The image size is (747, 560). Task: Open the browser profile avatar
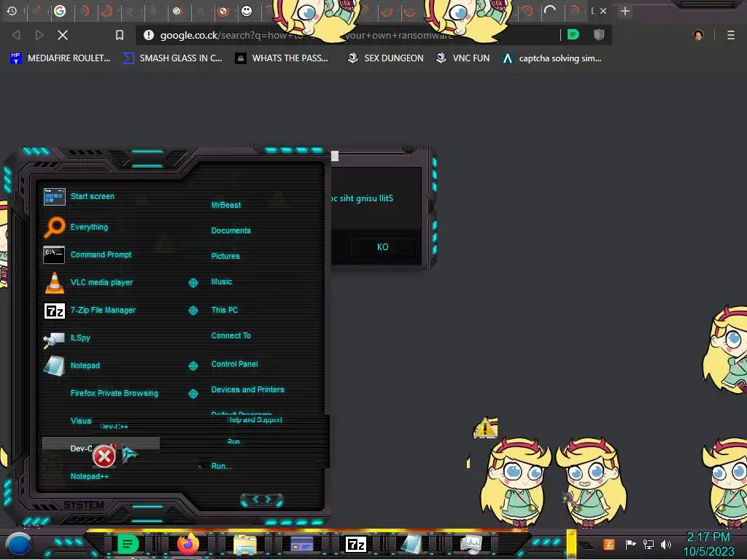click(698, 35)
